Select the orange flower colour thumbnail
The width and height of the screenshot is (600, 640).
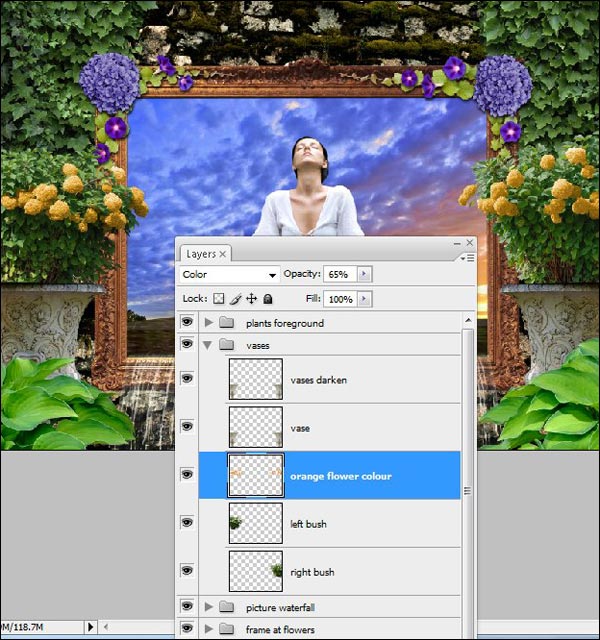pos(256,476)
